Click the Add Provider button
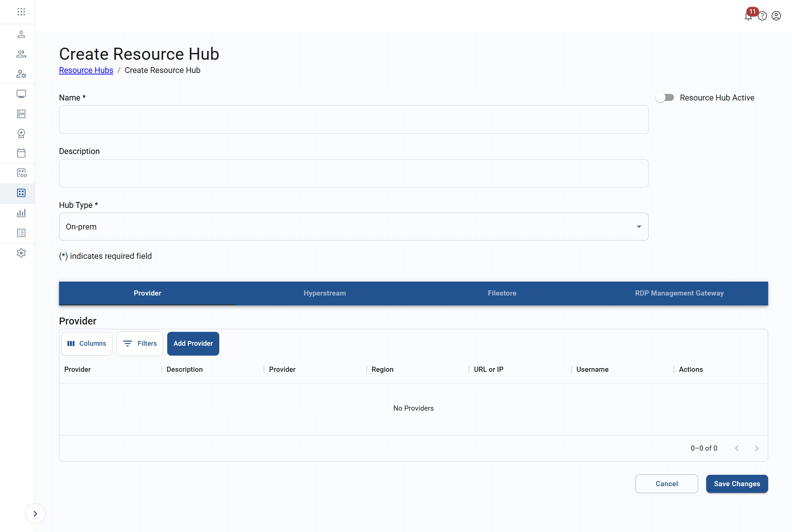This screenshot has height=532, width=792. point(193,343)
